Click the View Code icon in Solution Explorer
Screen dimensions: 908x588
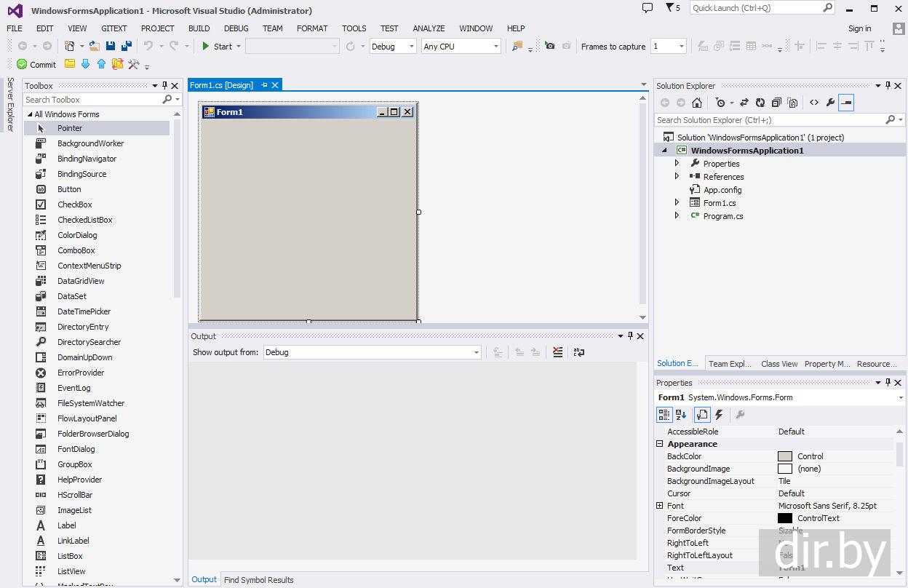tap(814, 103)
